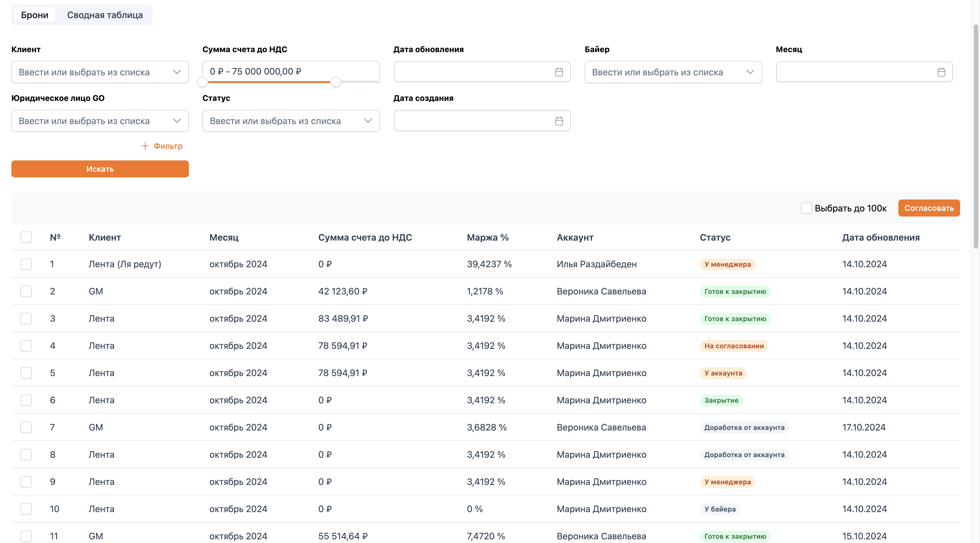980x543 pixels.
Task: Toggle the select-all checkbox in table header
Action: pyautogui.click(x=26, y=237)
